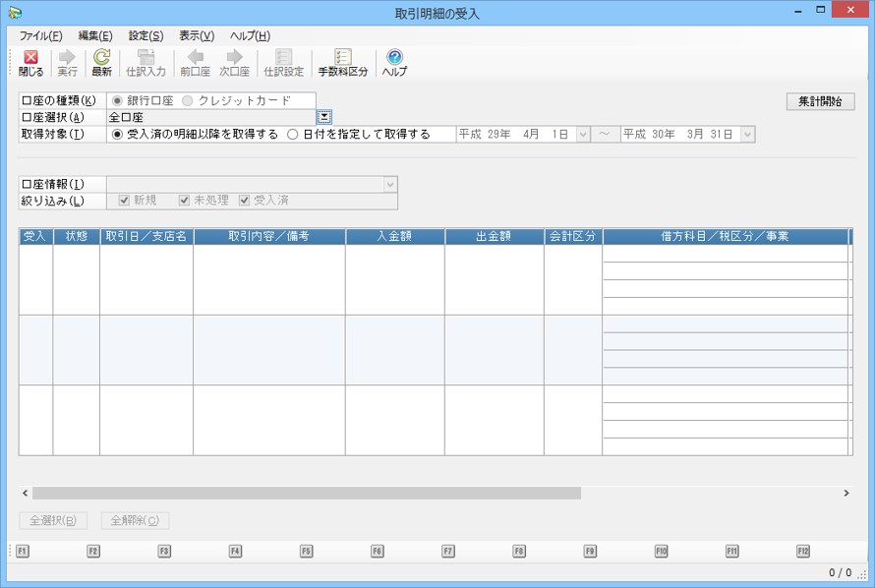875x588 pixels.
Task: Click the 閉じる (close) toolbar icon
Action: (30, 63)
